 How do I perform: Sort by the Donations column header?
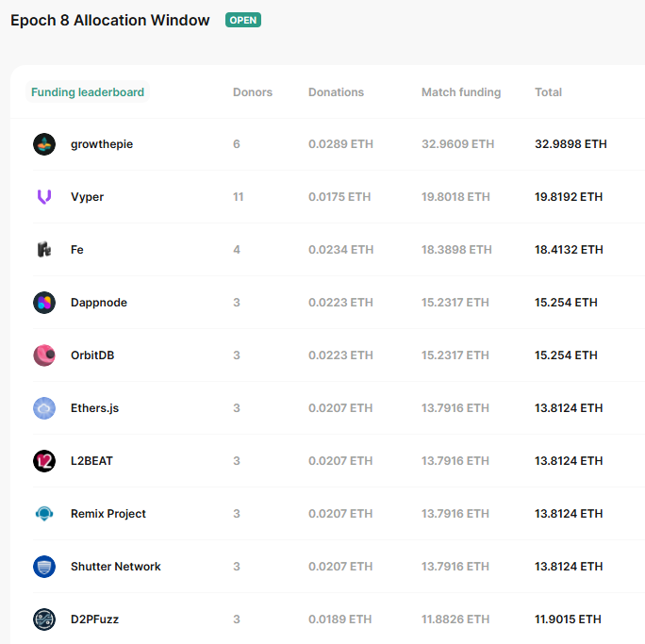pyautogui.click(x=336, y=92)
